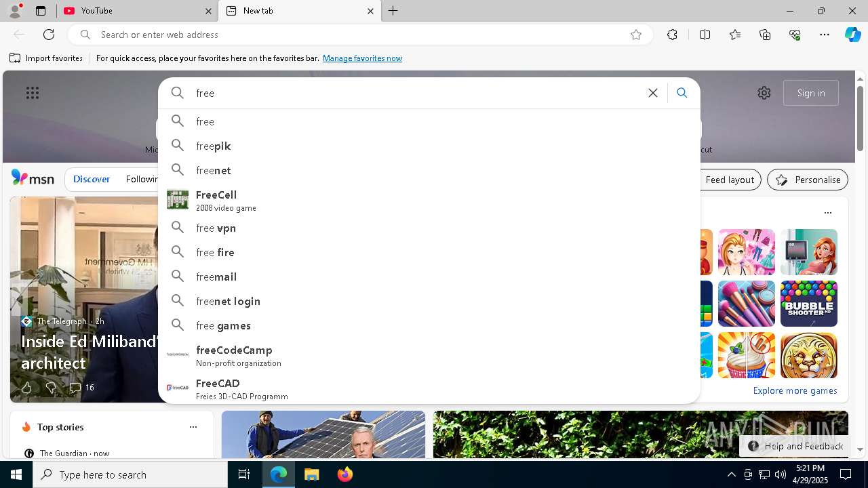Open the Top stories ellipsis menu
Image resolution: width=868 pixels, height=488 pixels.
point(193,427)
